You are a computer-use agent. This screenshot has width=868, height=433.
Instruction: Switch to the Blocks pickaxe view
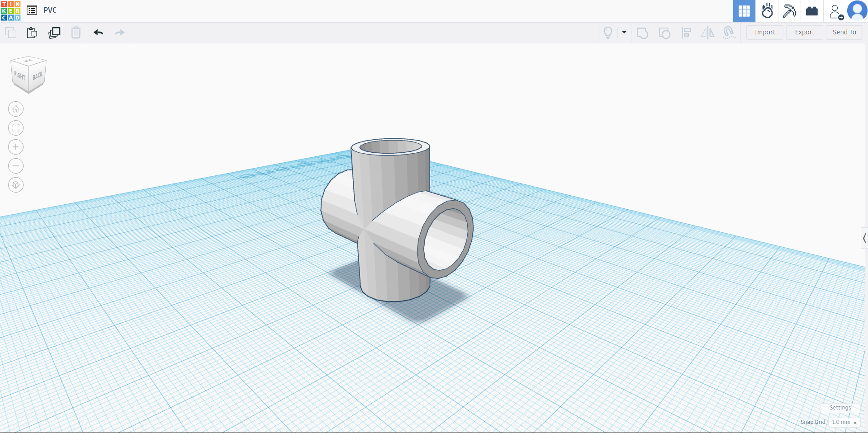[x=789, y=11]
